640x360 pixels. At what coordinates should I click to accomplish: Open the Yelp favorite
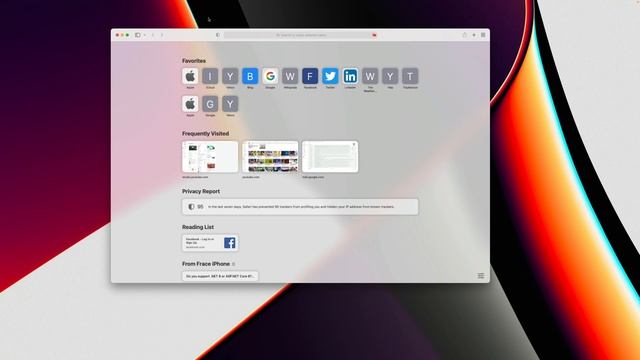tap(390, 76)
